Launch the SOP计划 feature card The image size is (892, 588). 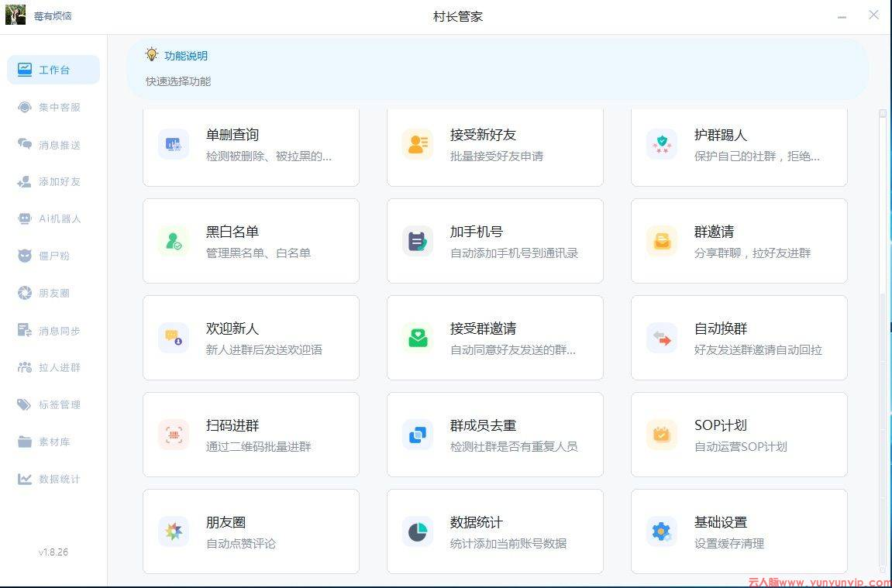click(x=739, y=435)
